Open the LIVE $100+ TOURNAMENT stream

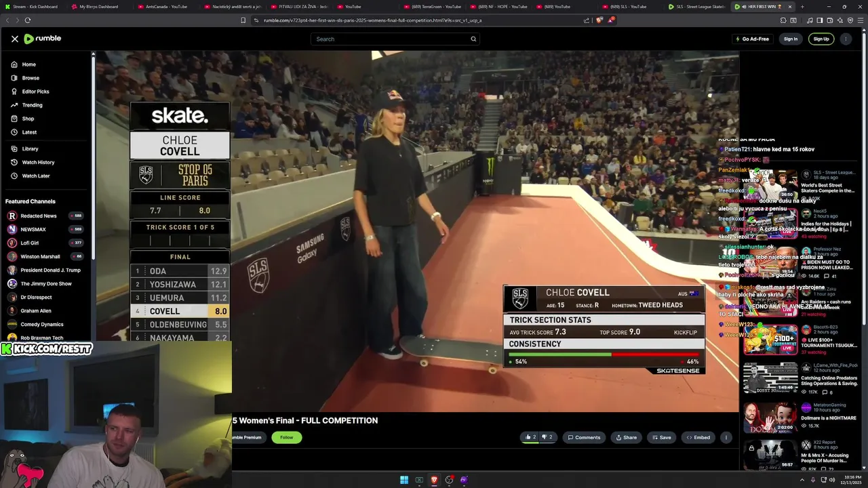point(770,340)
